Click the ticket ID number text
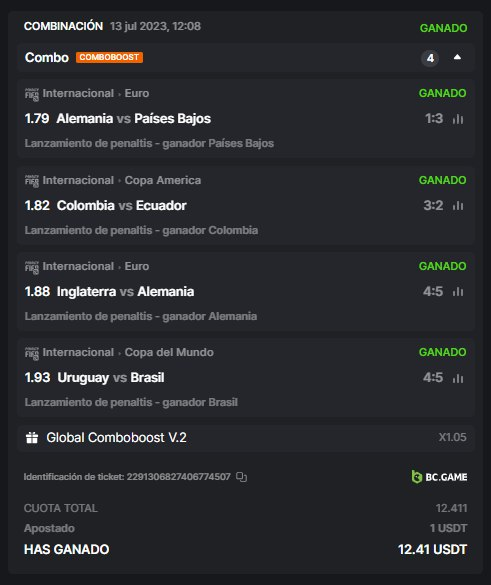Image resolution: width=491 pixels, height=585 pixels. point(178,477)
